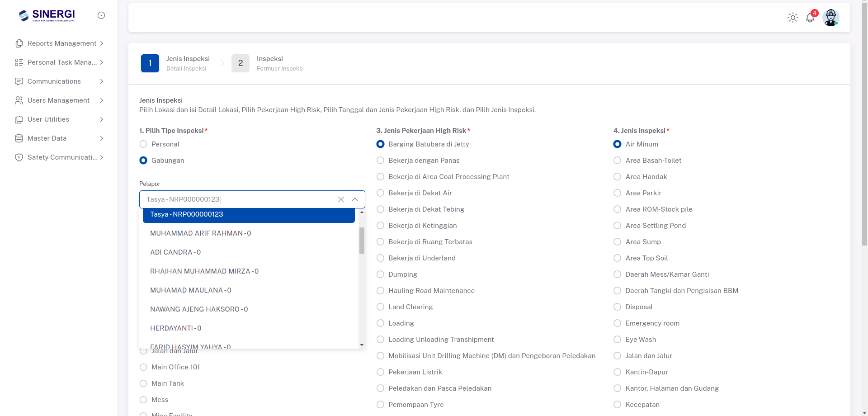
Task: Expand Users Management chevron
Action: (102, 100)
